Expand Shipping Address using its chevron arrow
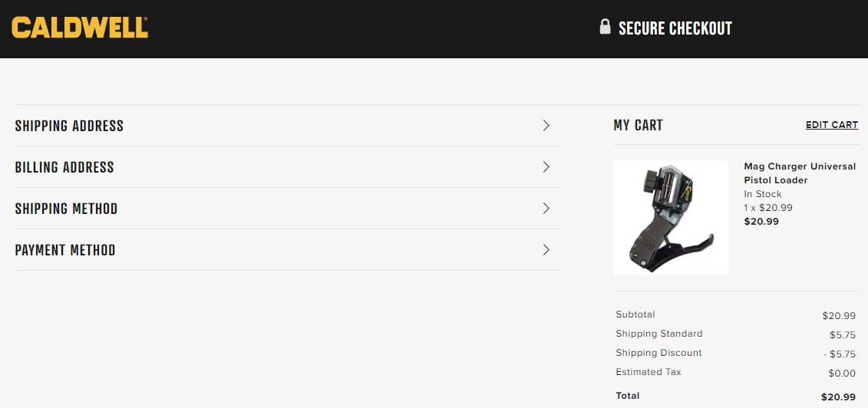The width and height of the screenshot is (868, 408). 546,126
